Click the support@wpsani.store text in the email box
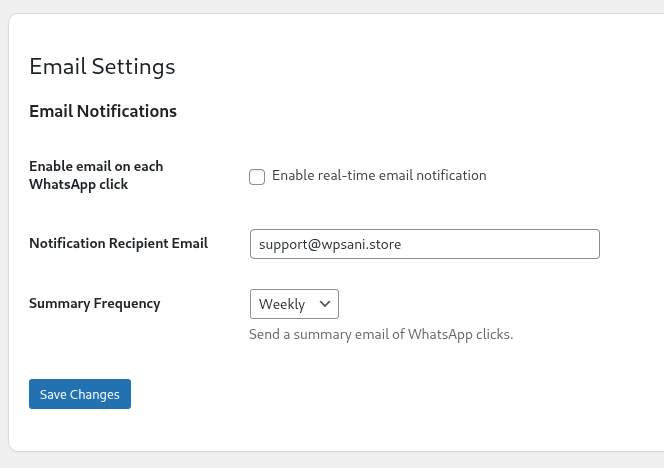This screenshot has width=664, height=468. pyautogui.click(x=329, y=244)
